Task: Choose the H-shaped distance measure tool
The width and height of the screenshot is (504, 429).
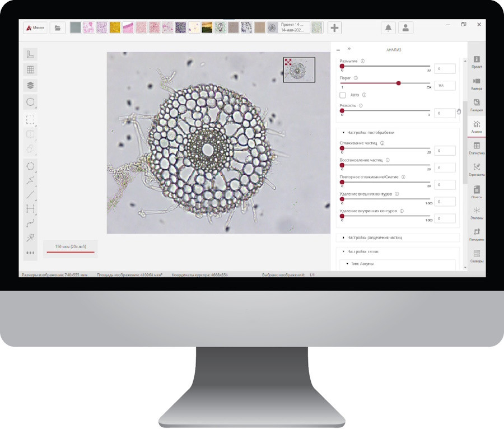Action: 30,209
